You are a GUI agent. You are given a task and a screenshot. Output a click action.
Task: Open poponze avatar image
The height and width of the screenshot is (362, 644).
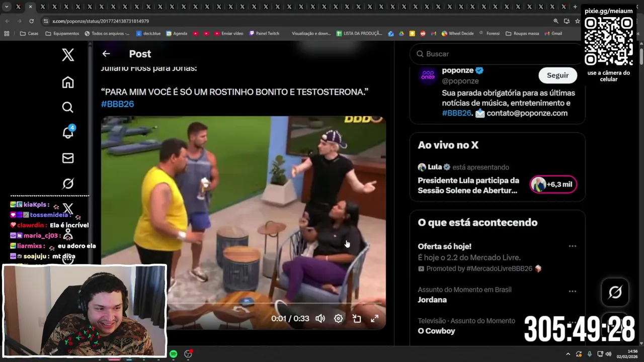(428, 75)
